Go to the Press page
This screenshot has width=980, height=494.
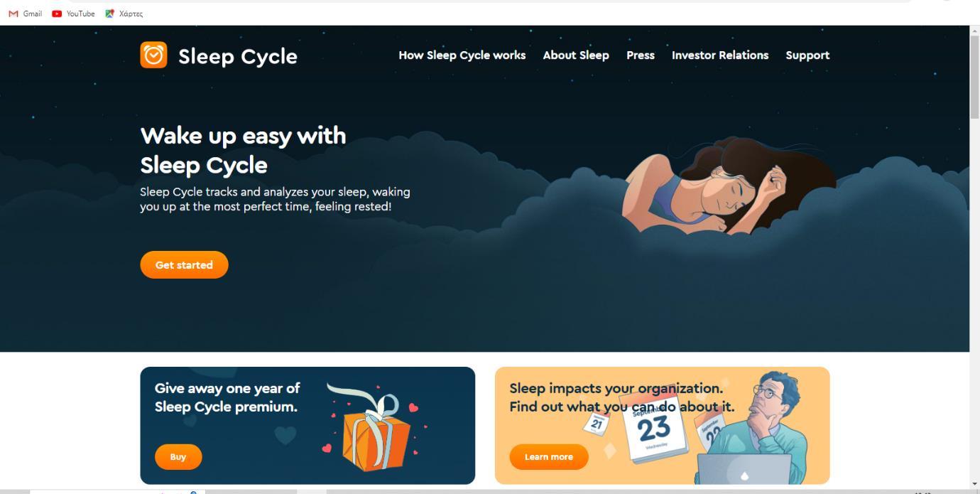tap(641, 55)
